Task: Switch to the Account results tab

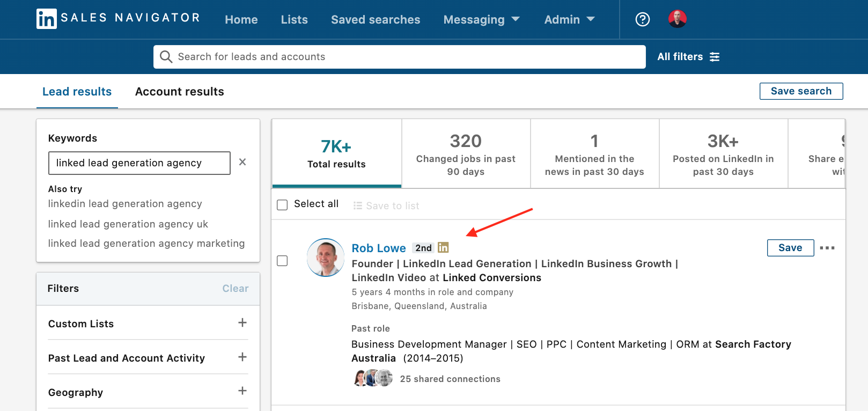Action: [x=180, y=92]
